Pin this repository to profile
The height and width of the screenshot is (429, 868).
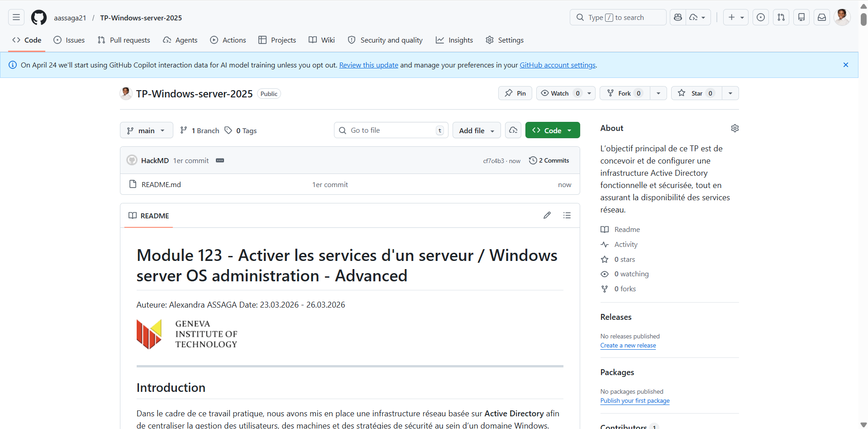[515, 93]
